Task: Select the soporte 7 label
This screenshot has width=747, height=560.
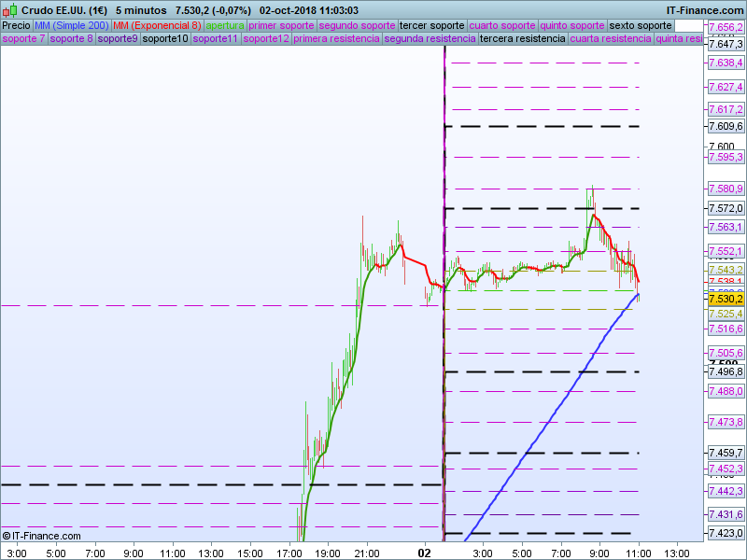Action: point(23,38)
